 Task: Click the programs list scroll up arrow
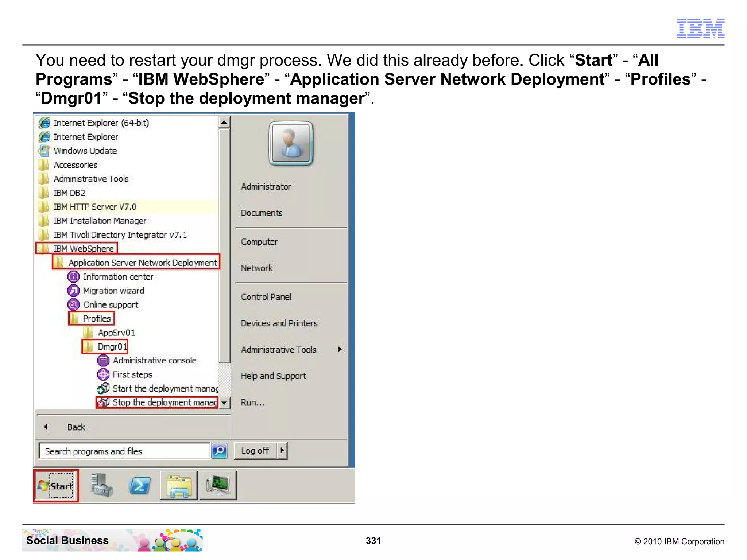click(224, 122)
